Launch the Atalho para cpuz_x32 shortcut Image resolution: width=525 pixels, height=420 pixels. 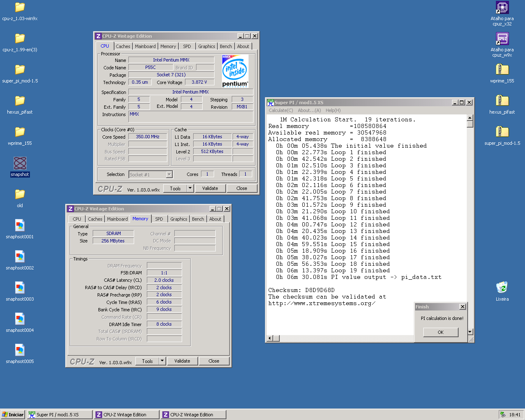tap(502, 8)
